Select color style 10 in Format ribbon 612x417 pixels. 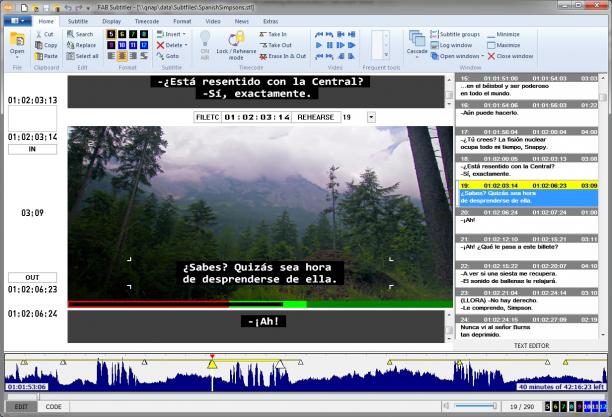tap(122, 45)
